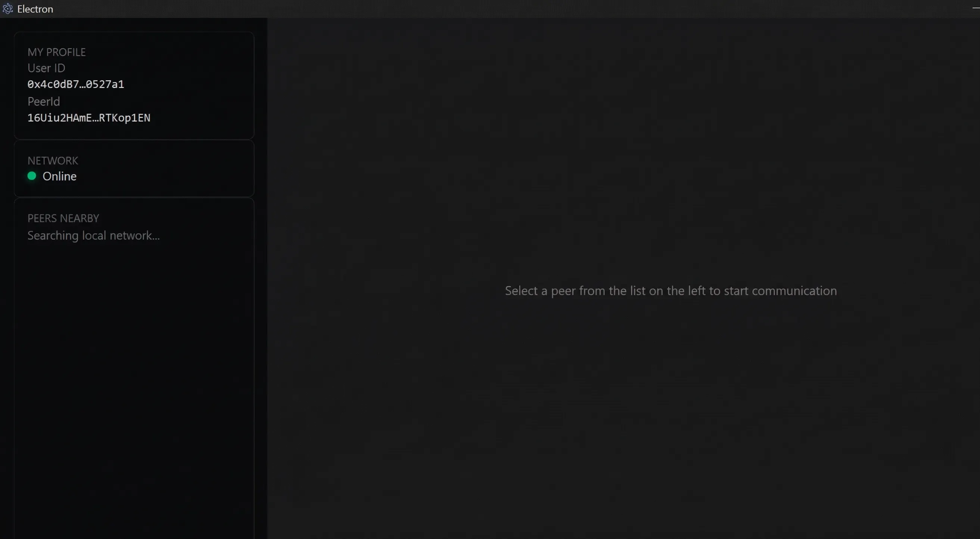This screenshot has height=539, width=980.
Task: Click the Electron app icon in title bar
Action: 7,9
